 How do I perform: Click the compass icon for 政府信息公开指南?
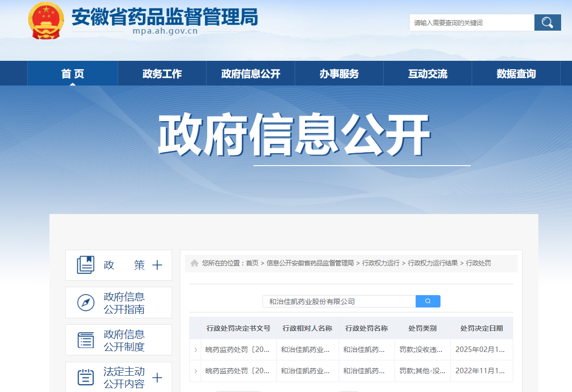pyautogui.click(x=86, y=303)
